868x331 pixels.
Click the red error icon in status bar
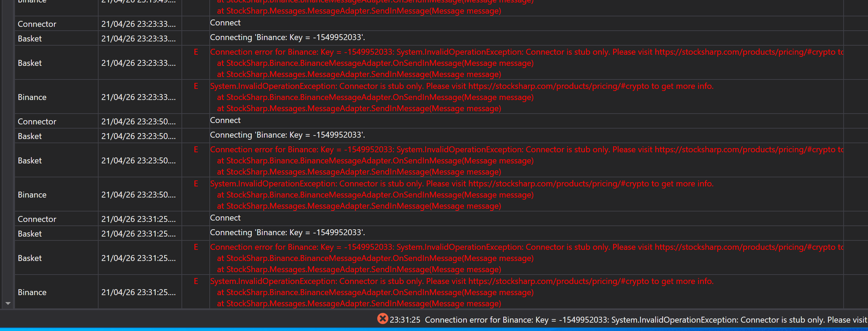click(x=382, y=319)
